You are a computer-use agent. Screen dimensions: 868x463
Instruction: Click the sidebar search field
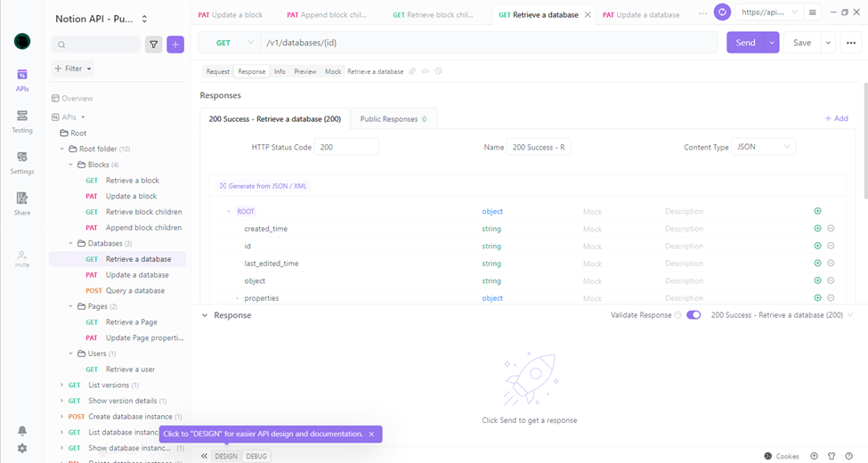[x=96, y=45]
